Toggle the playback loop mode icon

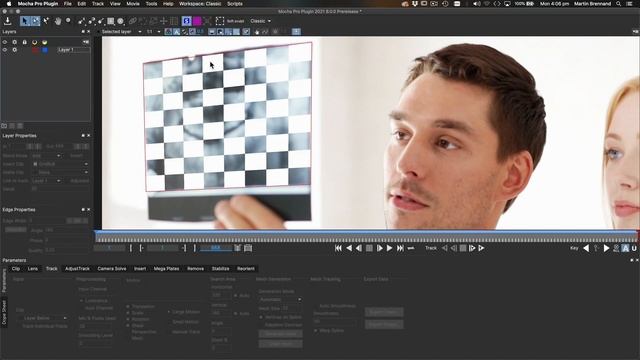point(411,248)
